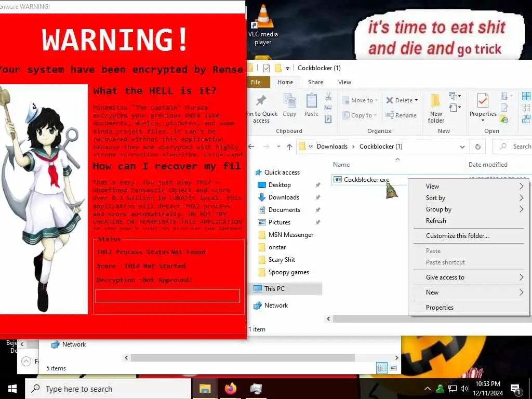Open the Windows Start menu

[x=12, y=389]
